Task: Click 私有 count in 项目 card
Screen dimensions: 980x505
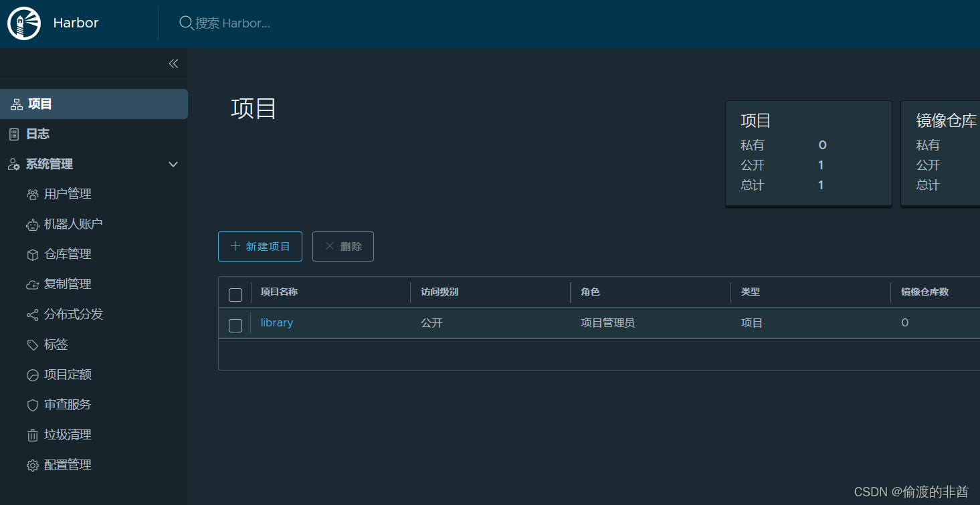Action: pyautogui.click(x=822, y=145)
